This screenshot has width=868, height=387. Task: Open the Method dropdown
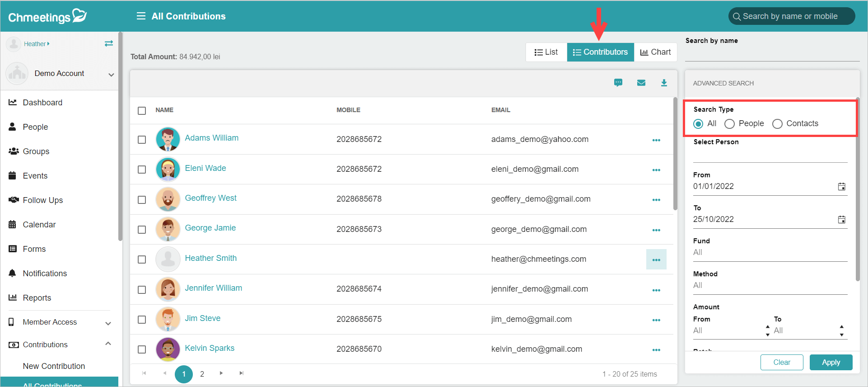(x=770, y=286)
